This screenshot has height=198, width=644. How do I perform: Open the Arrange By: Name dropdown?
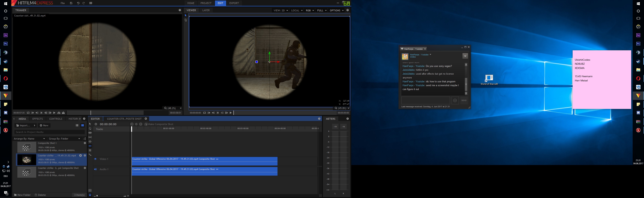pos(29,139)
